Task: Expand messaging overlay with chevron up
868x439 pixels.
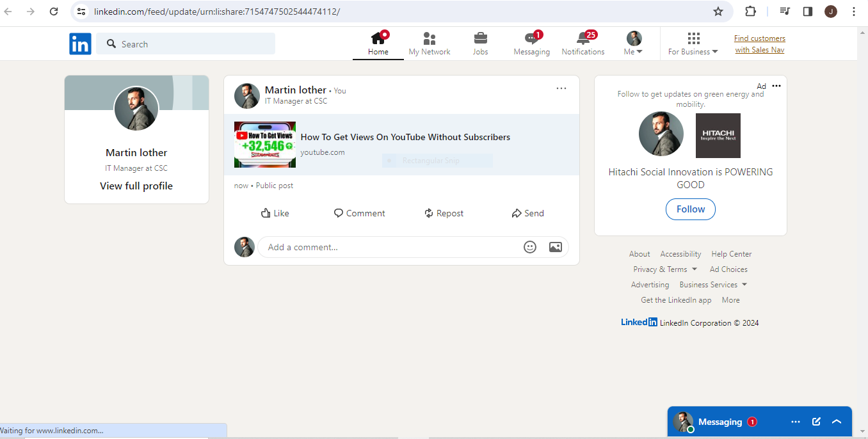Action: tap(837, 422)
